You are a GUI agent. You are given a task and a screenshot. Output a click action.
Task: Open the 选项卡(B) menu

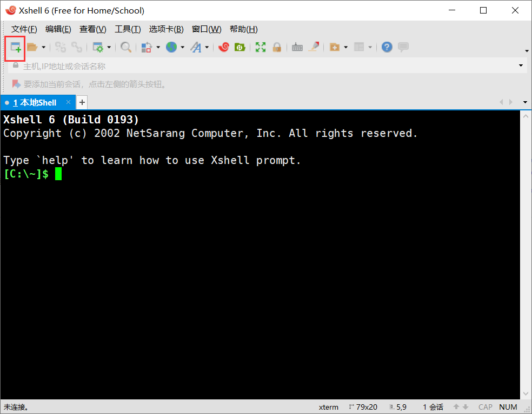[x=167, y=29]
